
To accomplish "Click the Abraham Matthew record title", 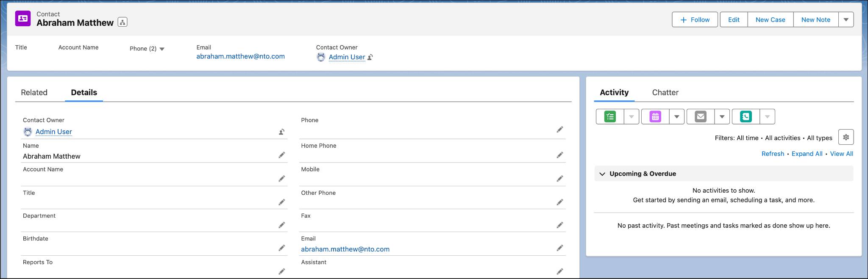I will 75,23.
